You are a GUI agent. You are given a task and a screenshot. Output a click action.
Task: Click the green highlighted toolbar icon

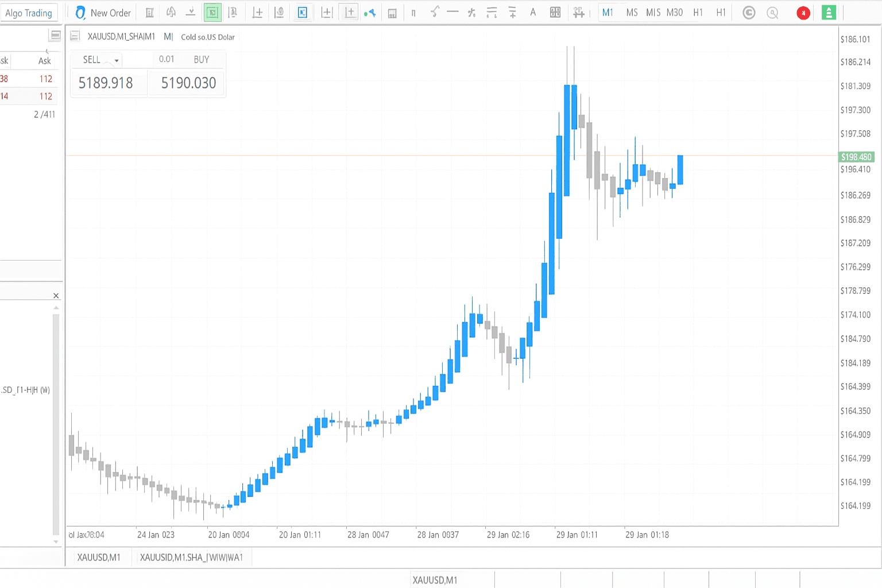click(x=212, y=13)
